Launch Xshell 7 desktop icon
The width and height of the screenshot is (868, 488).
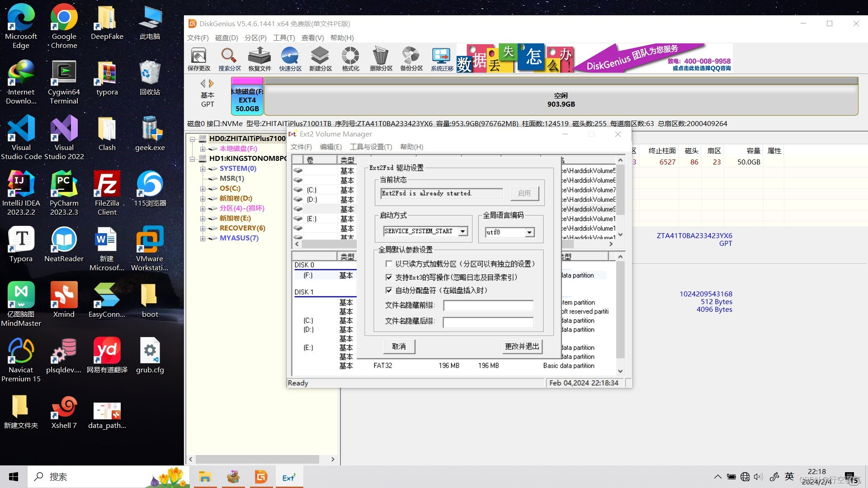point(64,411)
